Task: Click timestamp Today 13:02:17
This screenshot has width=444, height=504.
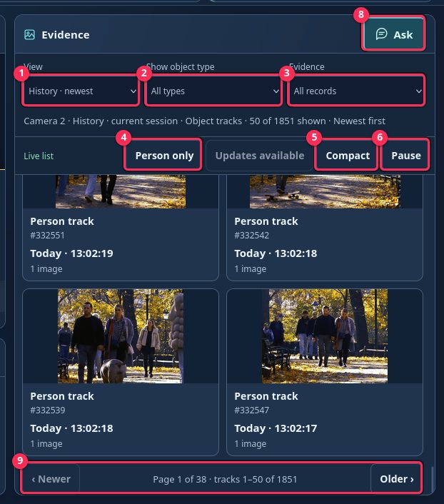Action: tap(276, 428)
